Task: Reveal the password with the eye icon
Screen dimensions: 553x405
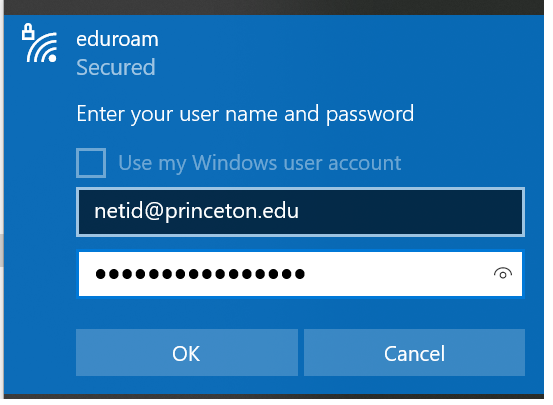Action: (x=502, y=274)
